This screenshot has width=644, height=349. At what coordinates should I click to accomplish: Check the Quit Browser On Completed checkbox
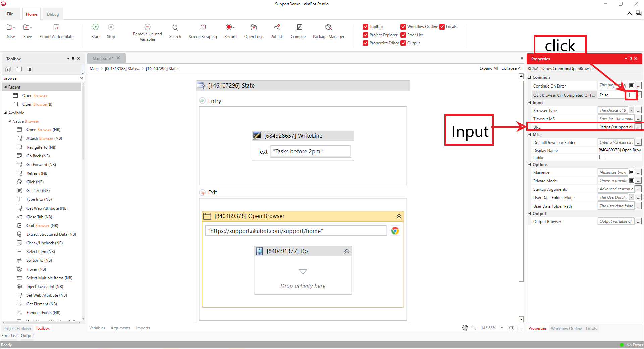[x=632, y=95]
